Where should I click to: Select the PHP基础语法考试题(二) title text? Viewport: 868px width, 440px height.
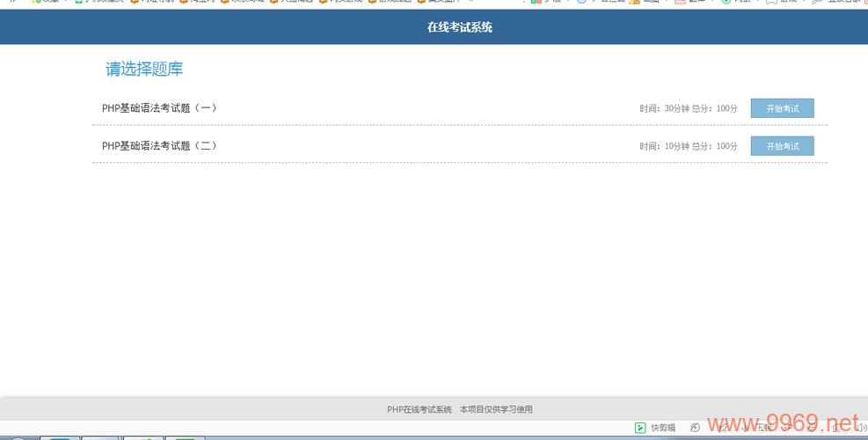159,146
